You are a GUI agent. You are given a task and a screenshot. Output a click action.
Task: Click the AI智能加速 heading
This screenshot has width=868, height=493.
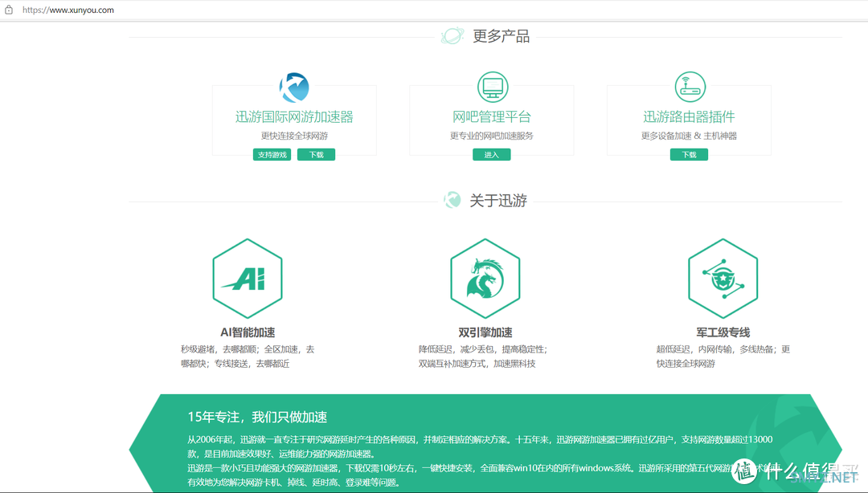248,332
